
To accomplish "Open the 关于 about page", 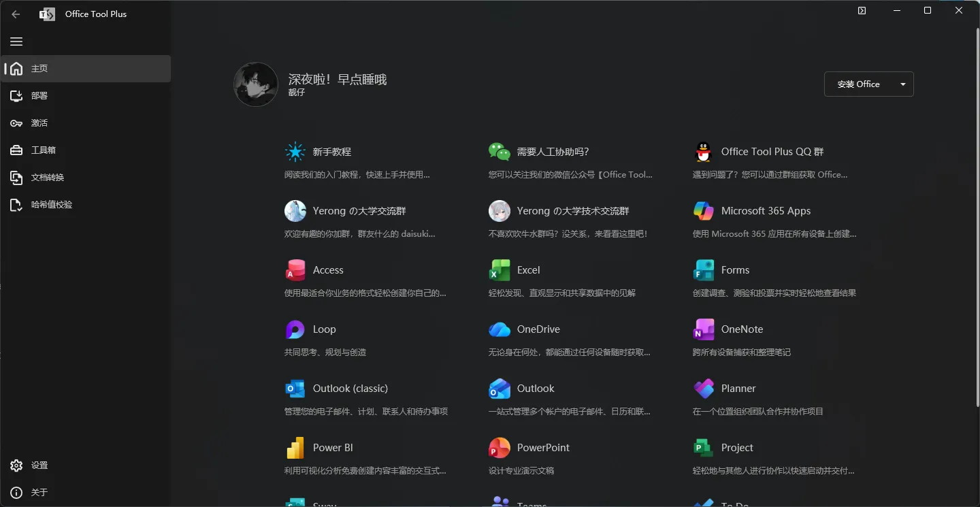I will click(86, 493).
